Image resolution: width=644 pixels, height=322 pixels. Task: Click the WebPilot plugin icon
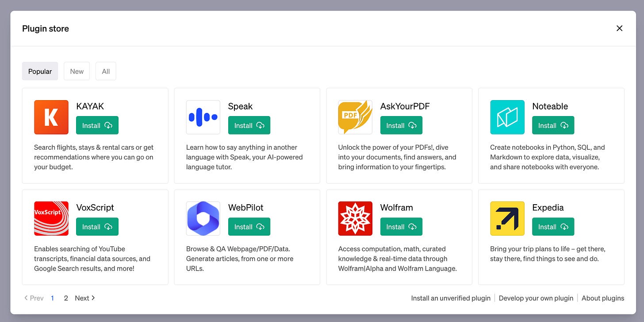tap(203, 218)
